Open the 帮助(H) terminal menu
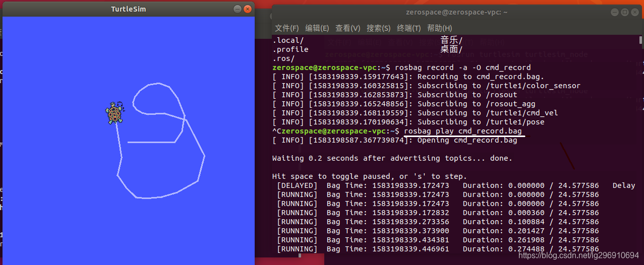This screenshot has width=644, height=265. tap(440, 28)
